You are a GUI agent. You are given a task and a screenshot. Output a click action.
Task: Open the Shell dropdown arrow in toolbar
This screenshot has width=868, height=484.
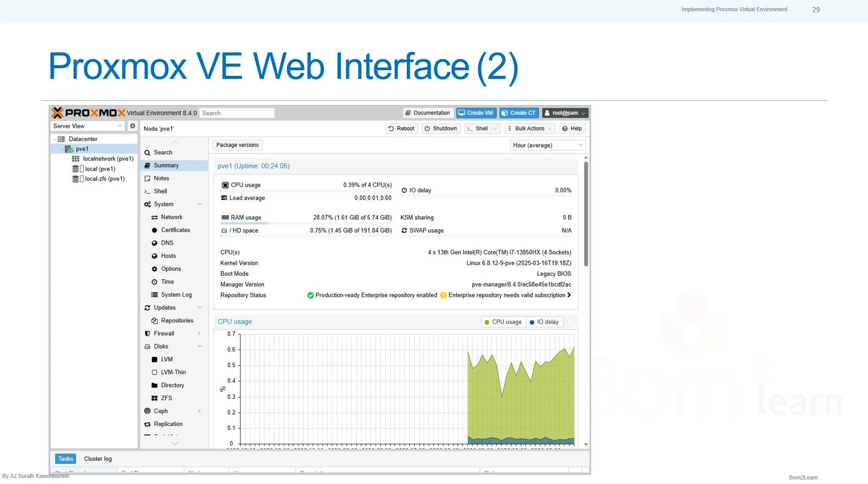click(x=495, y=129)
